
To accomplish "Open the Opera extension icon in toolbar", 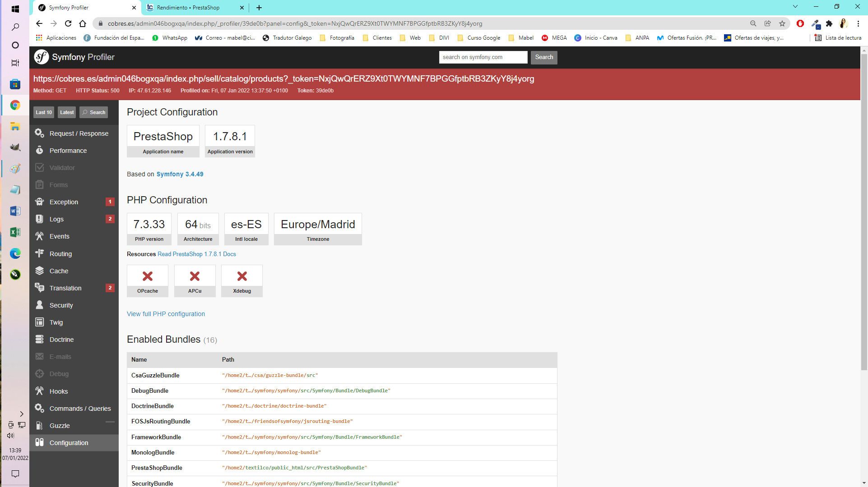I will click(x=800, y=23).
